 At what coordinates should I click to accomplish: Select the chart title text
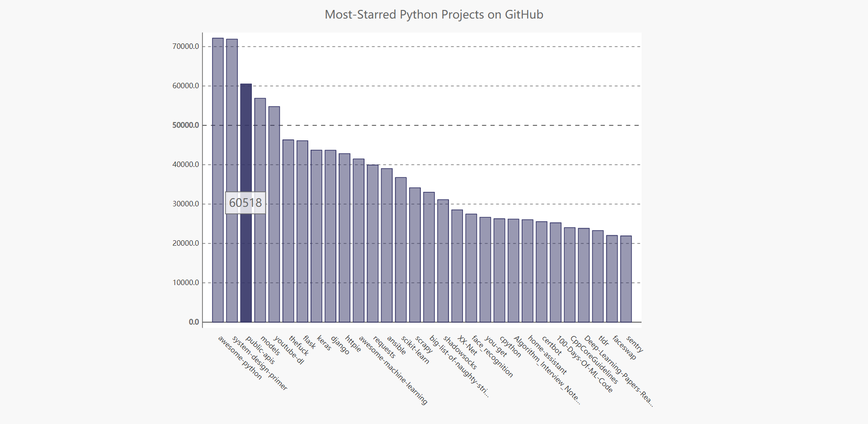(434, 14)
